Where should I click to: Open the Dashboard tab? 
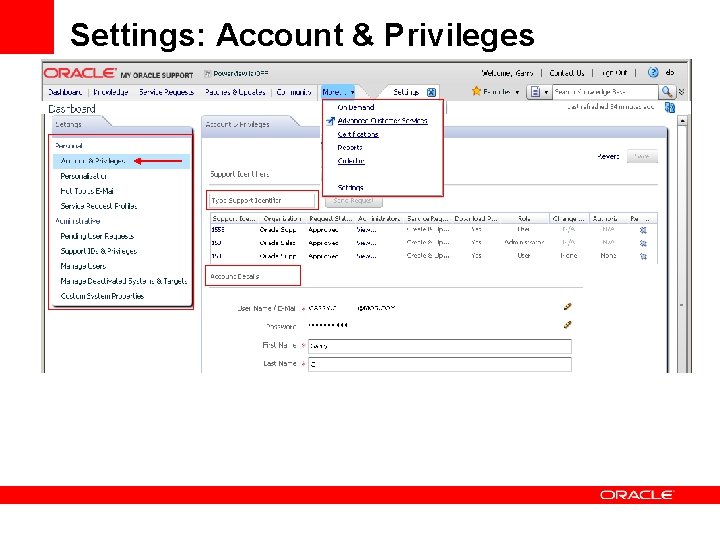(65, 92)
